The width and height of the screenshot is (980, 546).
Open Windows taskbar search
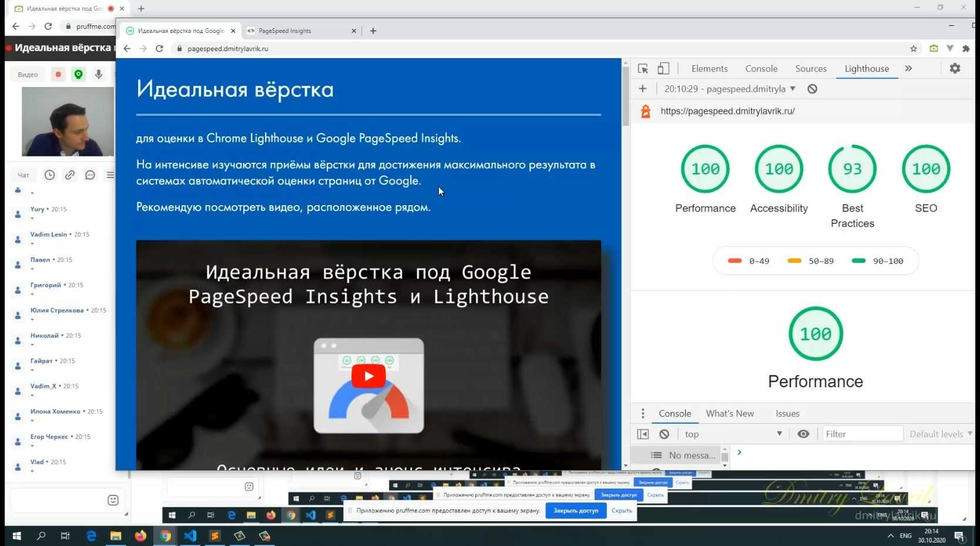pos(41,536)
